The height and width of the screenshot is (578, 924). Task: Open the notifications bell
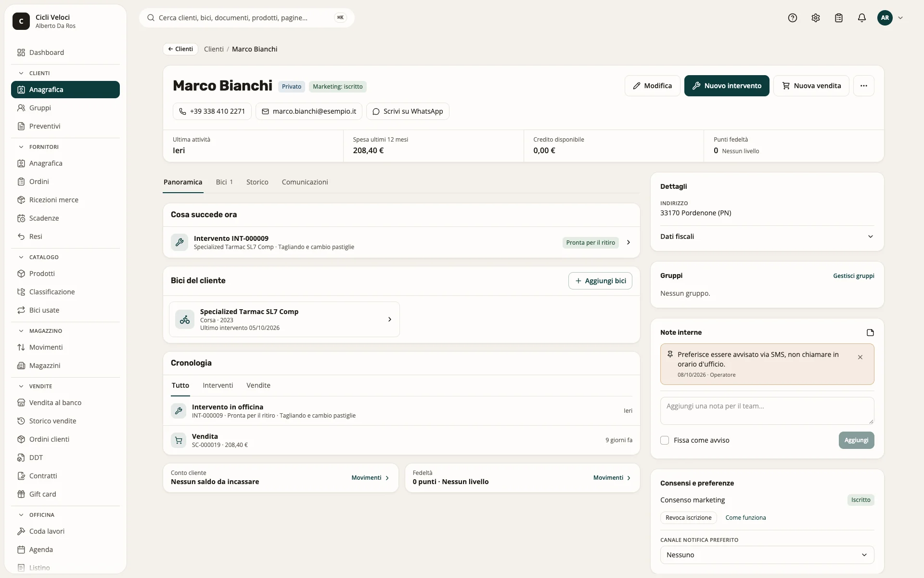point(862,18)
